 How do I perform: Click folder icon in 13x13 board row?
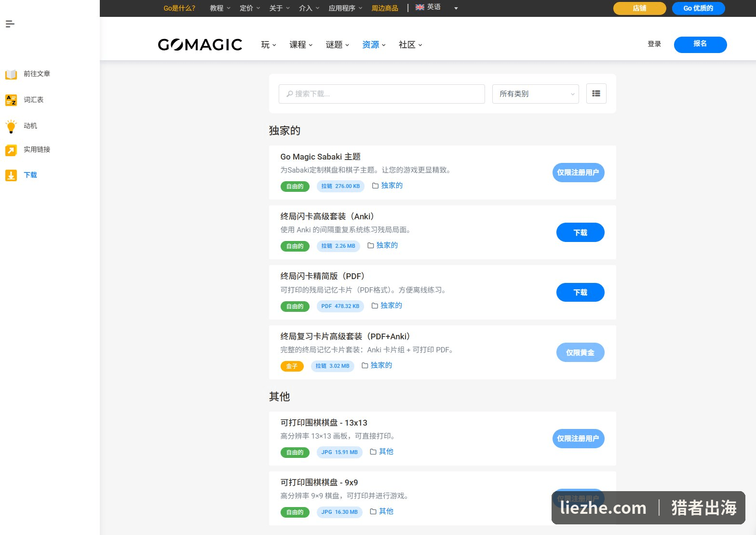pos(373,452)
